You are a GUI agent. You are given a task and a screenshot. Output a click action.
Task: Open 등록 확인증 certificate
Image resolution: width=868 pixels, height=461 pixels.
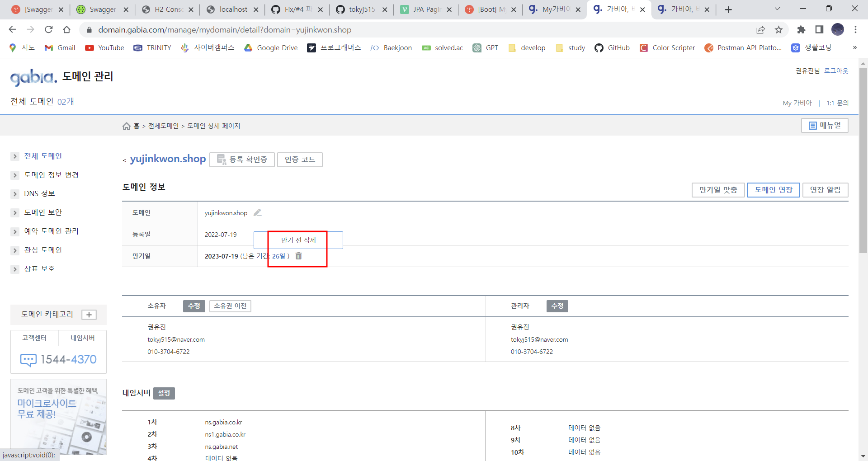[x=242, y=160]
